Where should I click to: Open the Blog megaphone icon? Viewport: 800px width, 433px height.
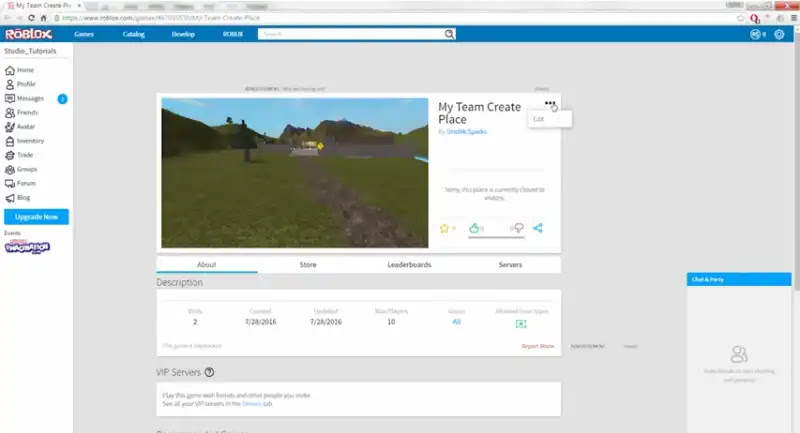click(x=10, y=198)
